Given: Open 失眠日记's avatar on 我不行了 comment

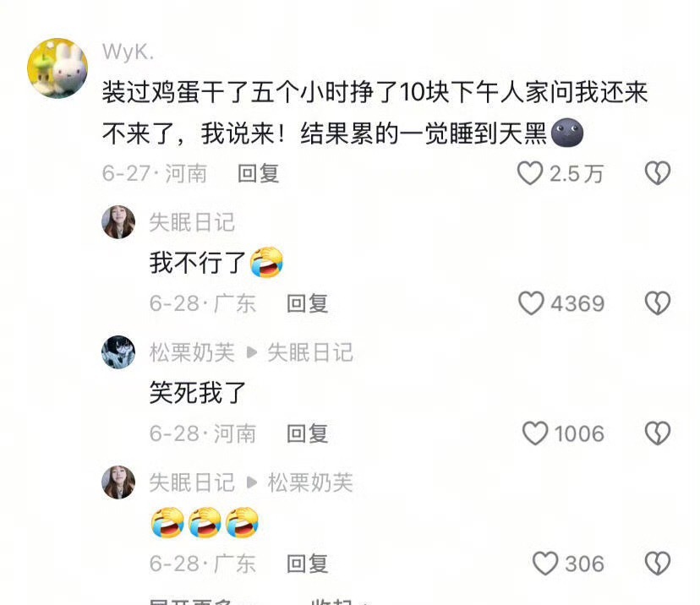Looking at the screenshot, I should pyautogui.click(x=118, y=222).
